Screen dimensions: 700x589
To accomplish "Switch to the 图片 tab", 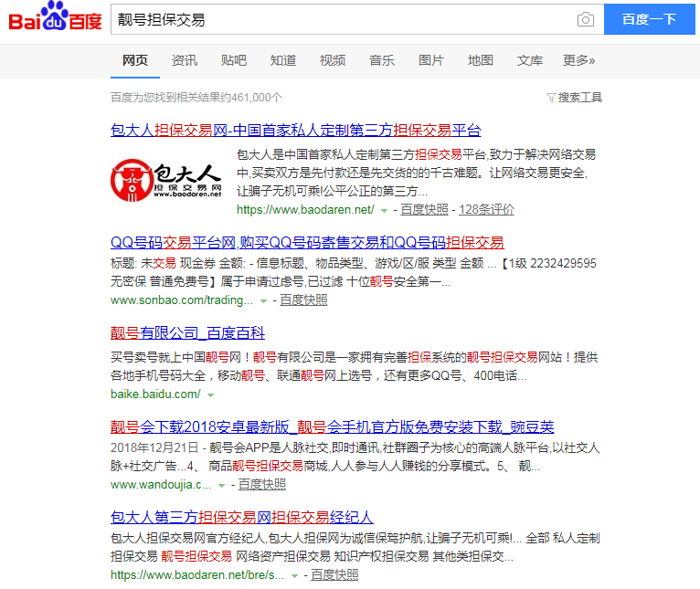I will [x=430, y=60].
